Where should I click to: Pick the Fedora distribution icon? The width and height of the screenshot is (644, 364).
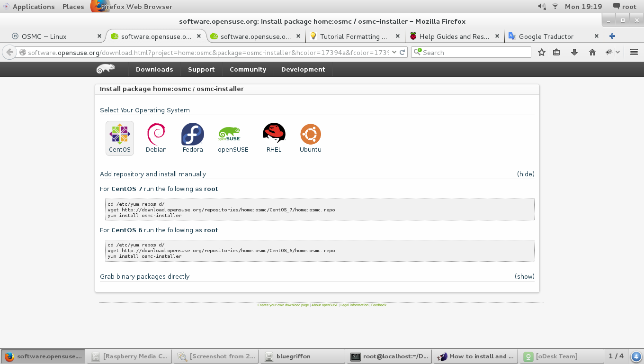193,138
